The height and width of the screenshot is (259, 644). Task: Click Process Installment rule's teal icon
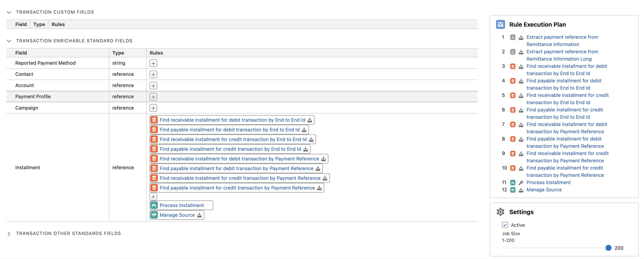(154, 205)
